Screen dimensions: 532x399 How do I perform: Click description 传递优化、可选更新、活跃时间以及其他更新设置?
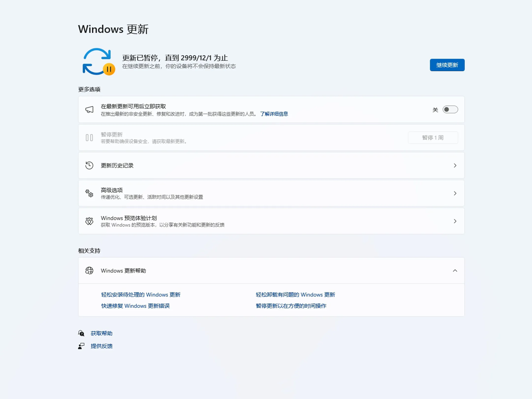152,197
